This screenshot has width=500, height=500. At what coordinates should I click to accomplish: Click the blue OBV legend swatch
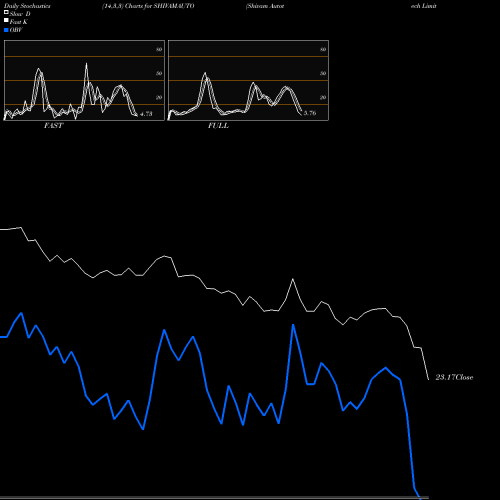tap(6, 30)
